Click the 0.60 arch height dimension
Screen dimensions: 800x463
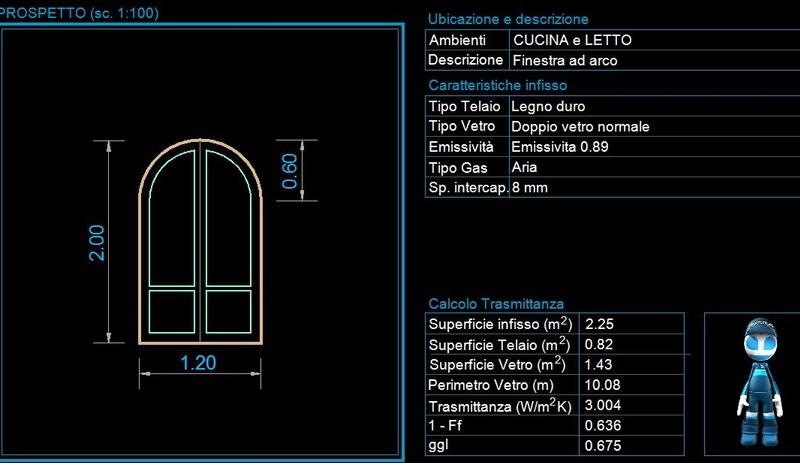tap(290, 171)
